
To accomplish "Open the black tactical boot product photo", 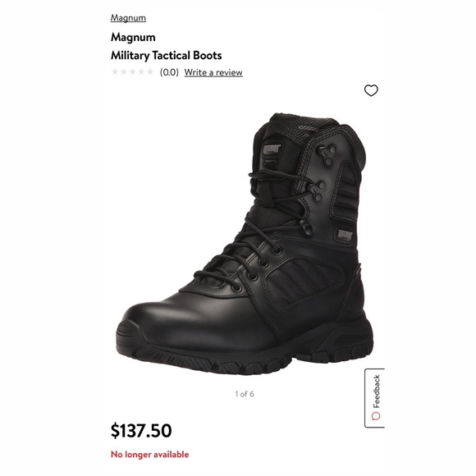I will (x=245, y=244).
